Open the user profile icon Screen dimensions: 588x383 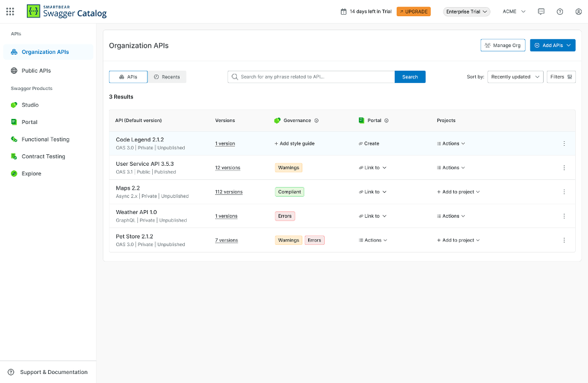578,12
